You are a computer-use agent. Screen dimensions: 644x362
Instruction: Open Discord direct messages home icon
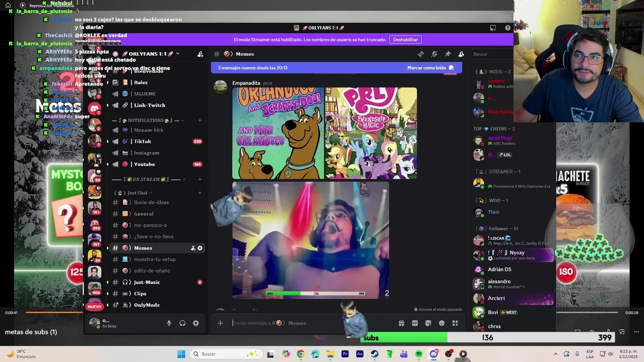(x=95, y=108)
